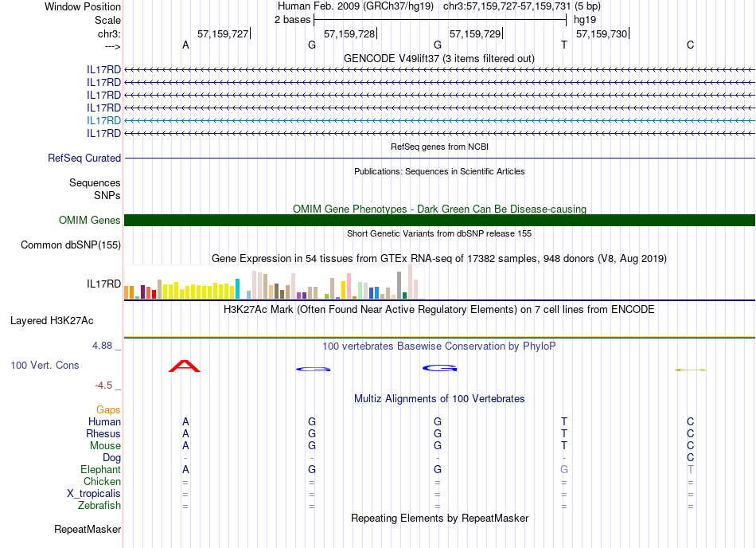Open the 'RefSeq genes from NCBI' track title
Screen dimensions: 756x548
[439, 147]
